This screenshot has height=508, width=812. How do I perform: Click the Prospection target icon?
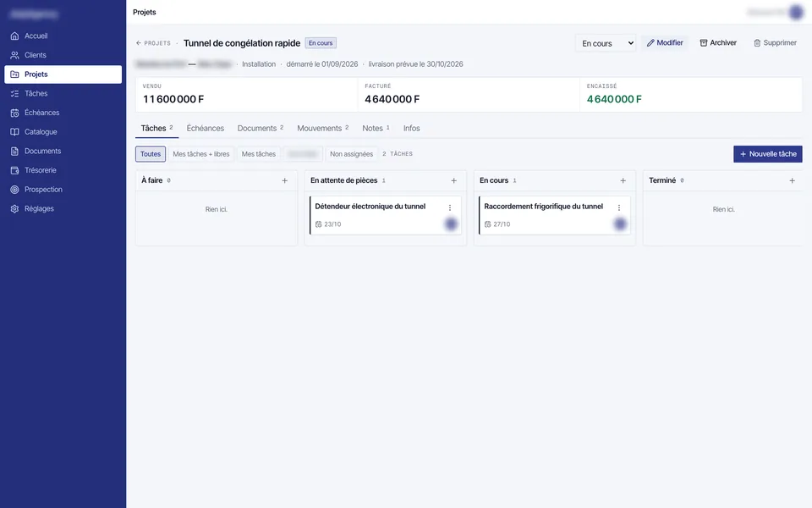pos(14,189)
